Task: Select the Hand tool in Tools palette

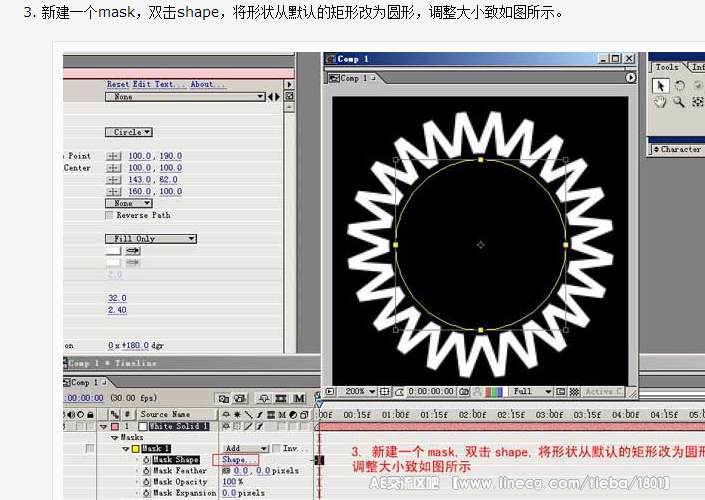Action: 660,102
